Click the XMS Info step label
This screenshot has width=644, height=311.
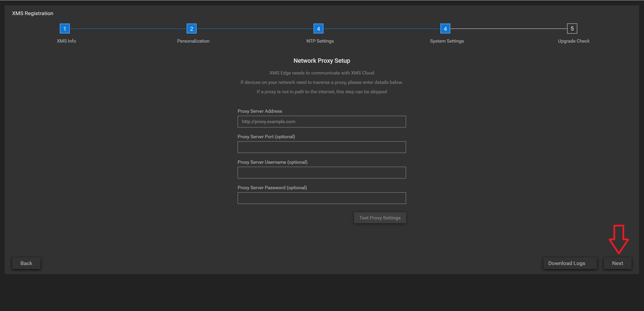pos(66,41)
